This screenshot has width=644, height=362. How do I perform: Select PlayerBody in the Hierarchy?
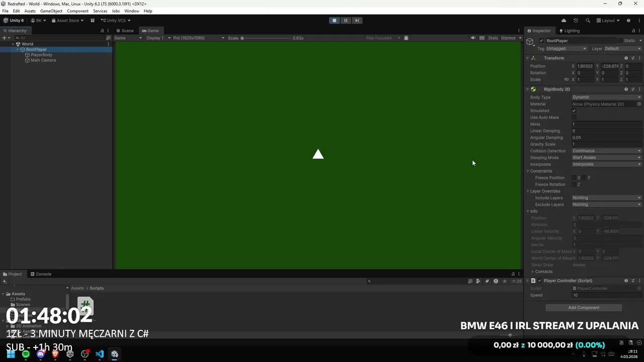(x=41, y=55)
